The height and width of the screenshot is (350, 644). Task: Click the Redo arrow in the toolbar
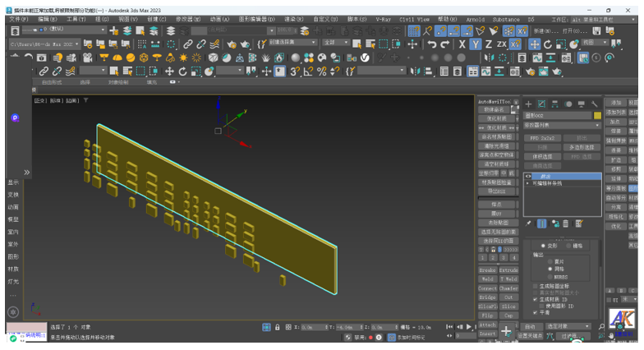pos(445,44)
